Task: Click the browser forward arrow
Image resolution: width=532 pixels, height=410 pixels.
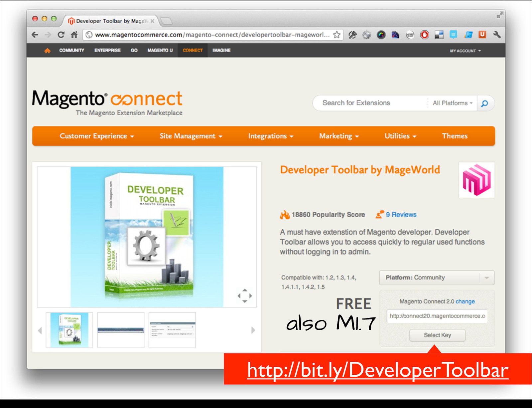Action: point(48,35)
